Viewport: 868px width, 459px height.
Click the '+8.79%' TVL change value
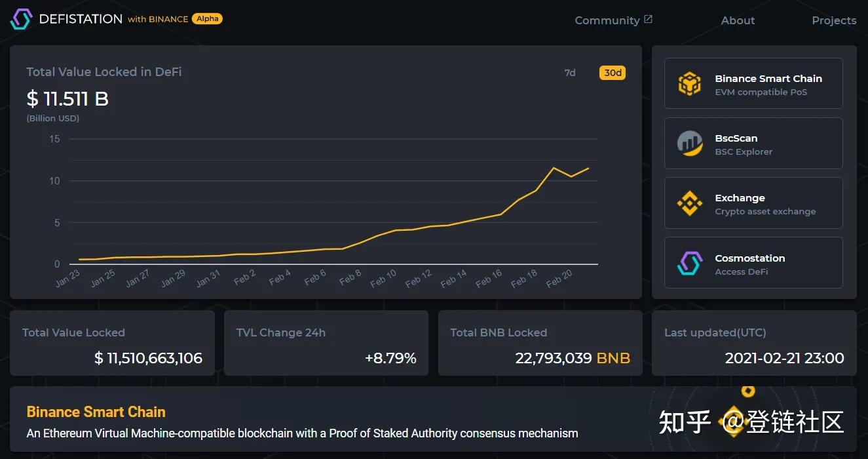click(390, 358)
